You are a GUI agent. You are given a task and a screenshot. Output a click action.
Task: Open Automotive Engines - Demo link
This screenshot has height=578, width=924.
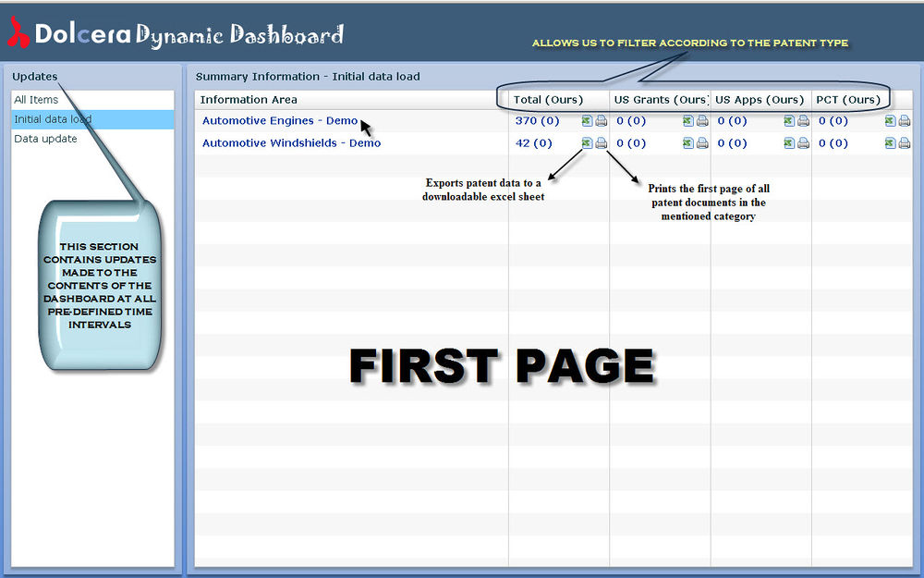pyautogui.click(x=279, y=121)
